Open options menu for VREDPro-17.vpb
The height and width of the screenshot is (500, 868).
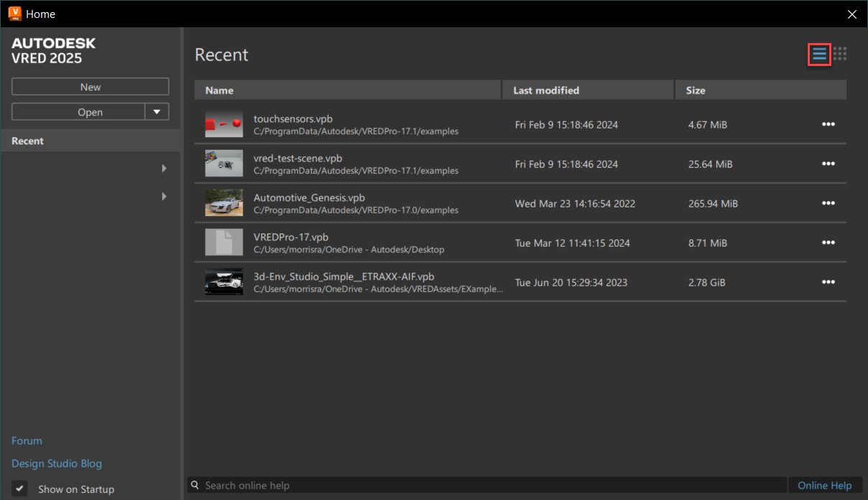[x=829, y=242]
